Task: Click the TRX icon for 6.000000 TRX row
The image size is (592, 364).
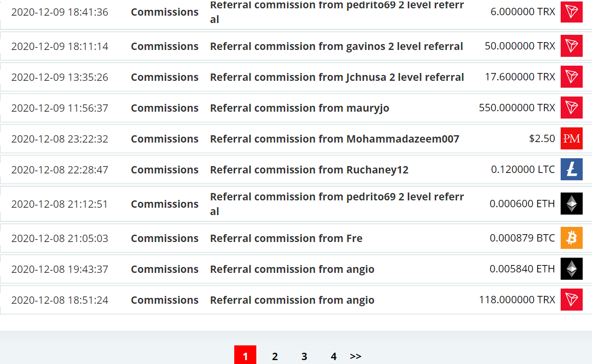Action: [x=571, y=12]
